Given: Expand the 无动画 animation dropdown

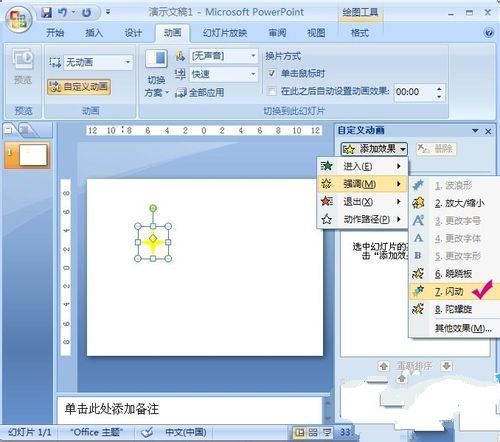Looking at the screenshot, I should [128, 62].
